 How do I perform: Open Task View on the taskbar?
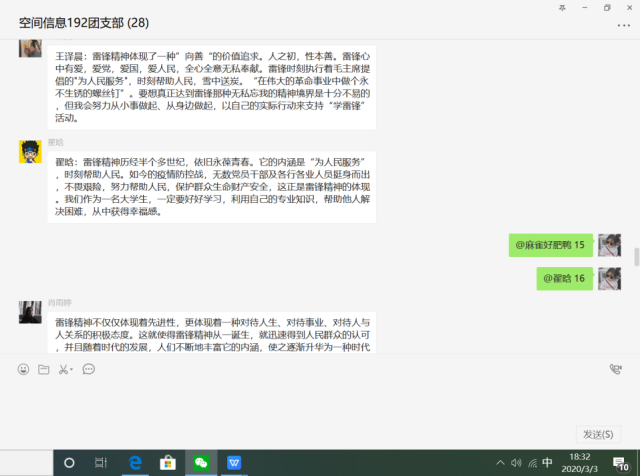coord(101,463)
